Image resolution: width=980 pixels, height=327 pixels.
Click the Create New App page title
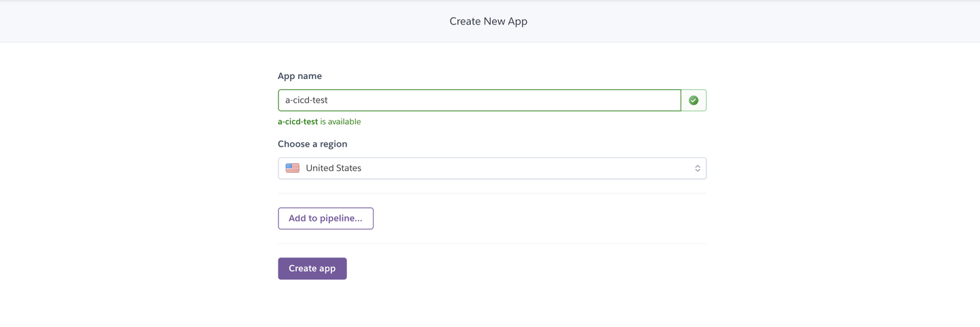tap(489, 21)
